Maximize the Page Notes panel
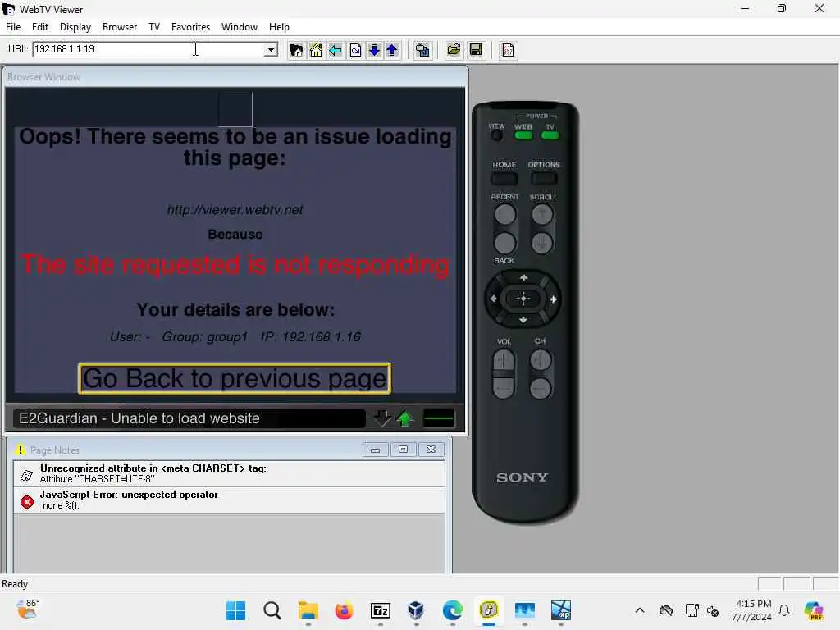The height and width of the screenshot is (630, 840). [403, 450]
